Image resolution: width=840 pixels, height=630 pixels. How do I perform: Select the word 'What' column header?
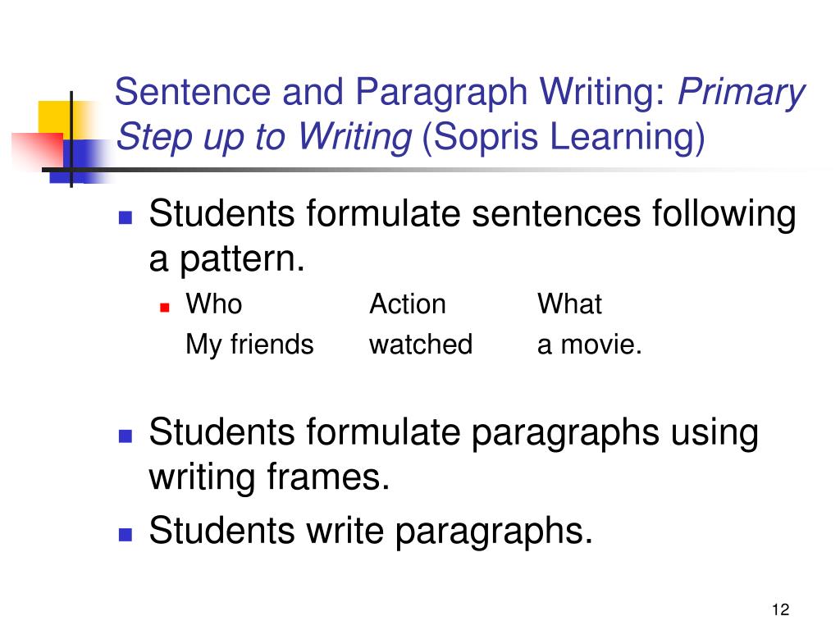[x=569, y=304]
